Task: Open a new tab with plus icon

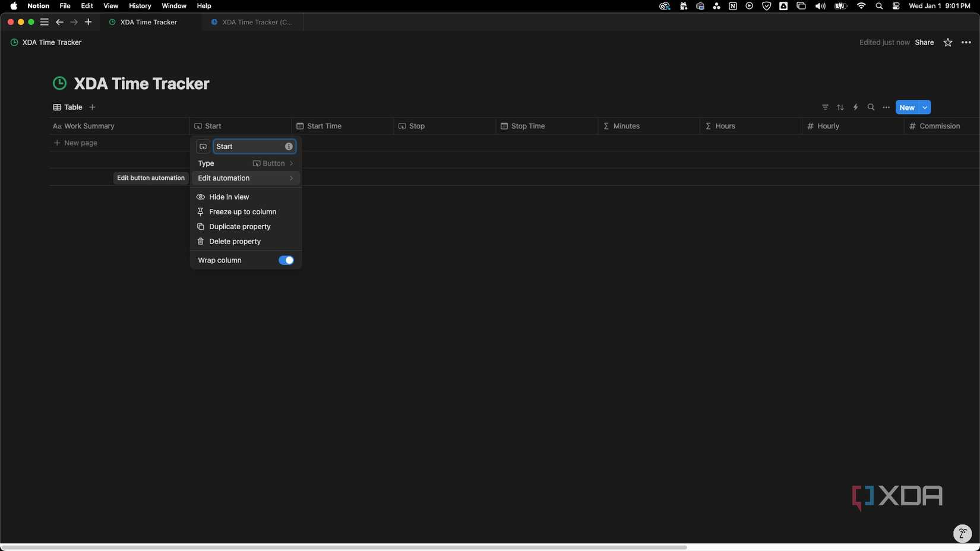Action: click(x=88, y=22)
